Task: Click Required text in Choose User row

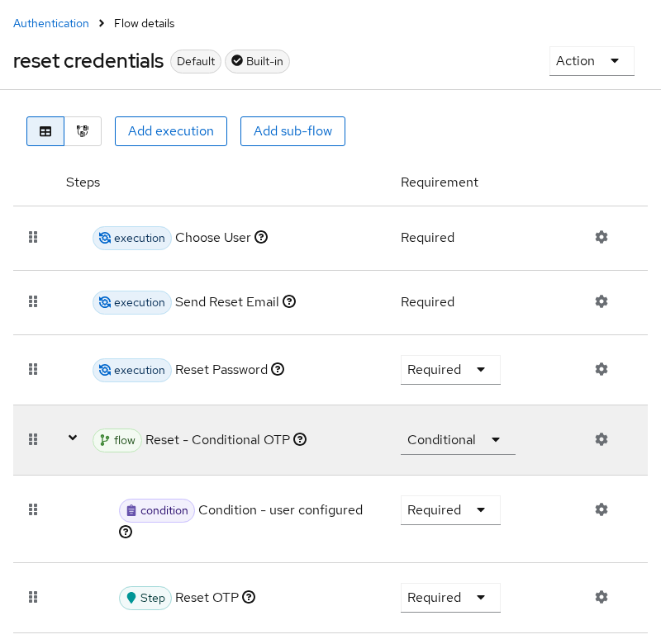Action: (427, 238)
